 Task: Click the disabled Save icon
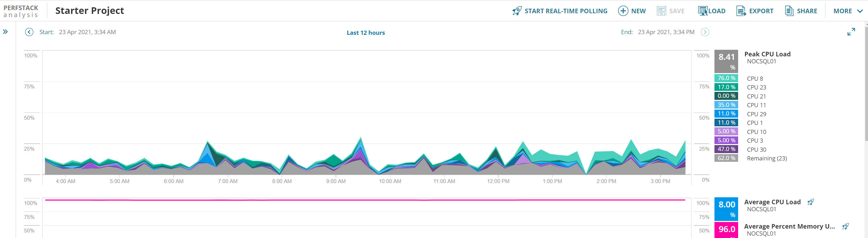click(x=661, y=11)
